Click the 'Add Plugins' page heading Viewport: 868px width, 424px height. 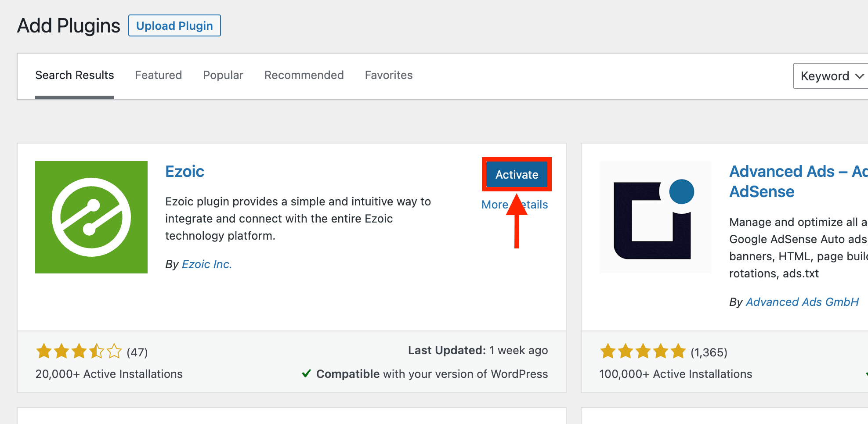69,25
